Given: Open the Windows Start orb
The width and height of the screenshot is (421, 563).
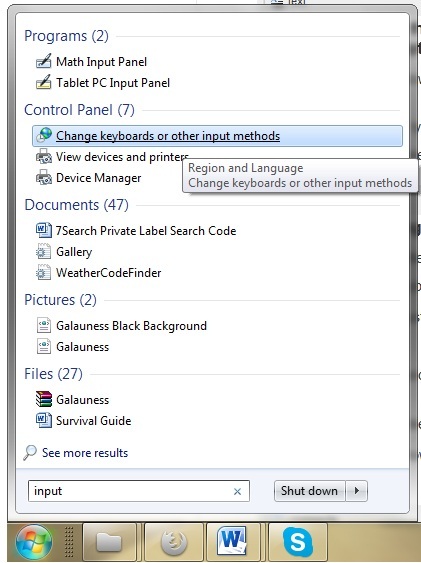Looking at the screenshot, I should click(x=34, y=542).
